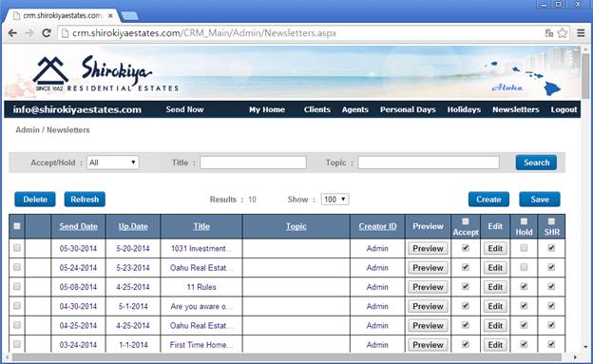
Task: Sort table by Send Date column
Action: (x=78, y=226)
